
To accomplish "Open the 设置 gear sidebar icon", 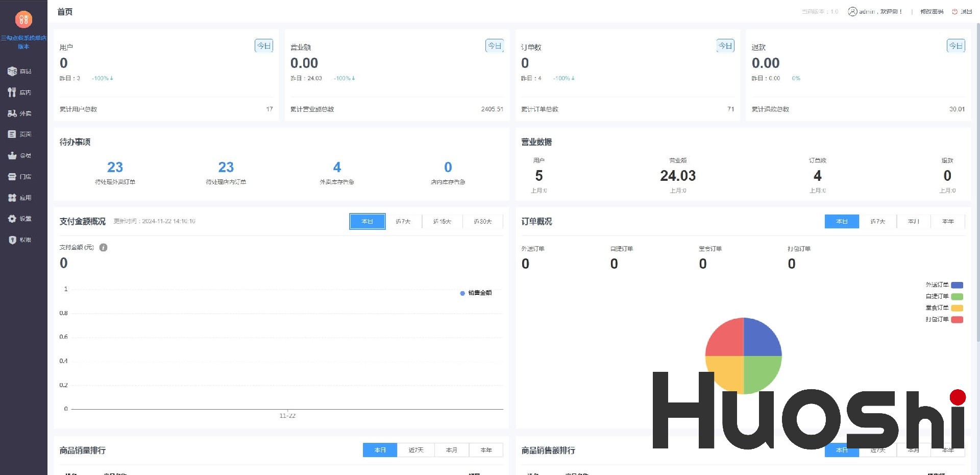I will tap(12, 219).
